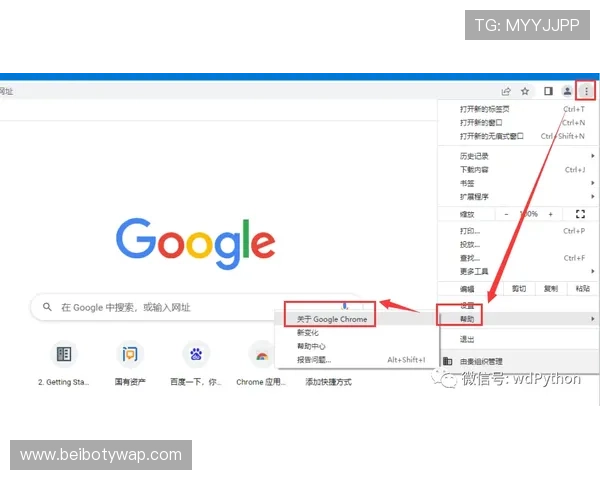Increase zoom with the plus button
The image size is (600, 480).
[551, 214]
